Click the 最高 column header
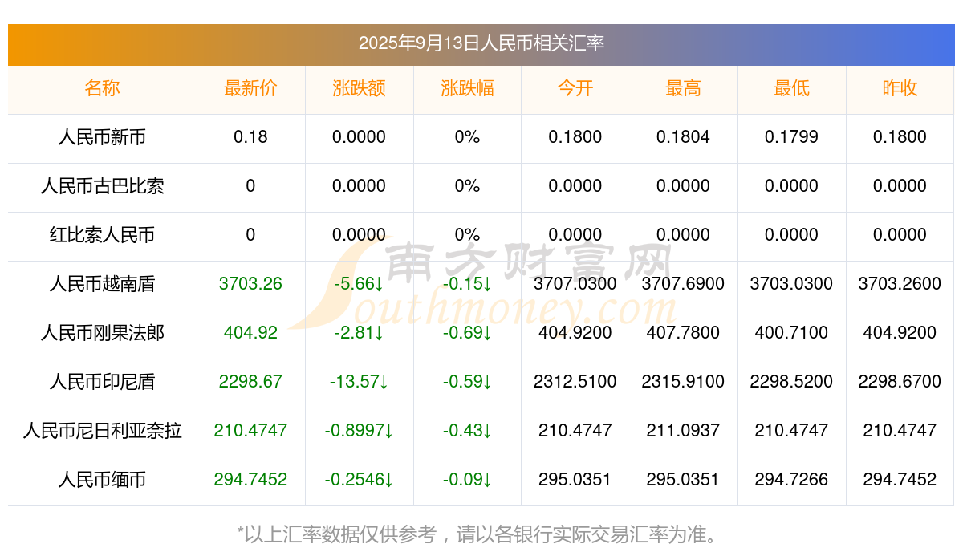This screenshot has height=560, width=963. pyautogui.click(x=683, y=89)
